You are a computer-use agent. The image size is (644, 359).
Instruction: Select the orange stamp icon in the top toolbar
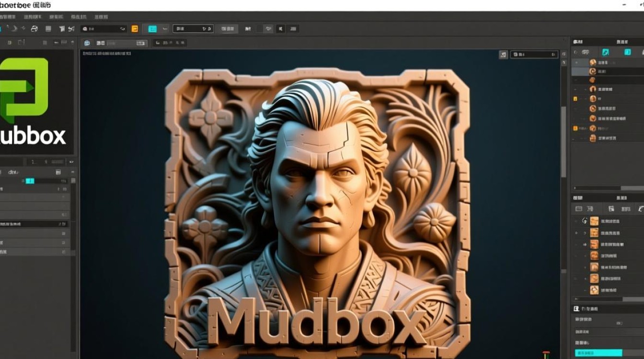tap(136, 29)
